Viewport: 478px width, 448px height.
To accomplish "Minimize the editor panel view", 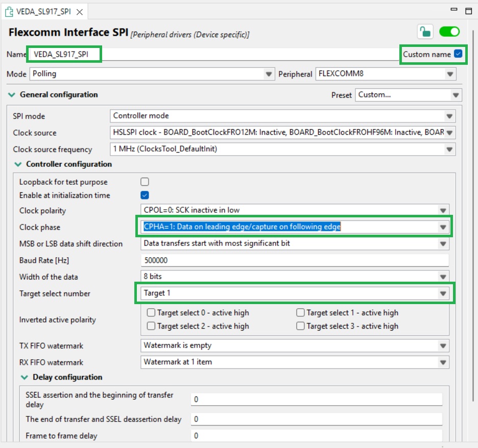I will 453,10.
